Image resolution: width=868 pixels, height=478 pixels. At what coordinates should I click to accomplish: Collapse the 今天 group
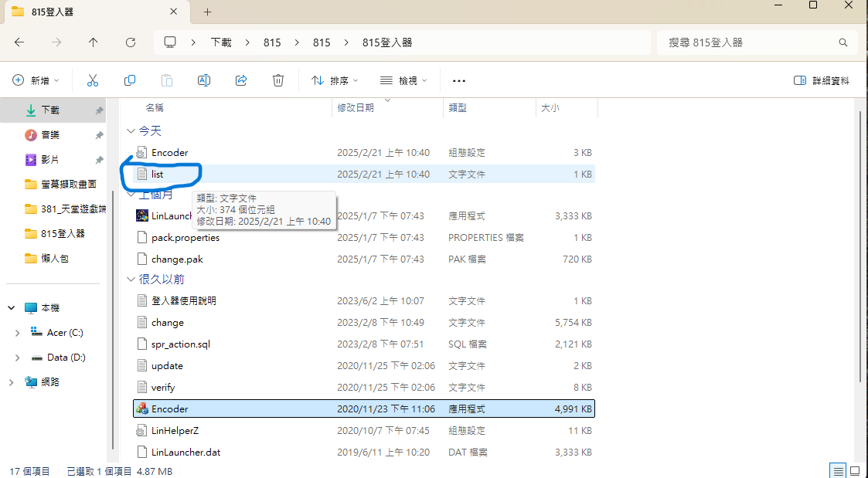(131, 131)
